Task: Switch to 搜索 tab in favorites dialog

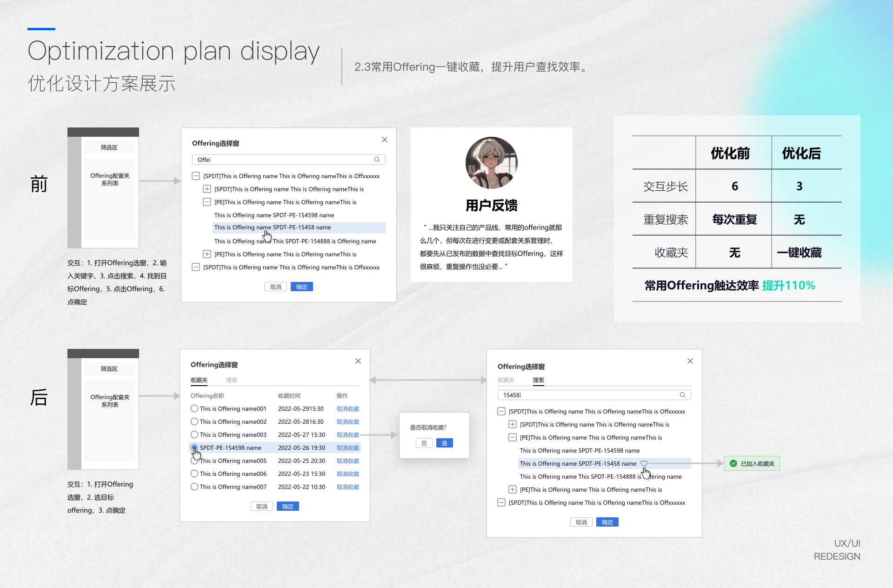Action: (232, 380)
